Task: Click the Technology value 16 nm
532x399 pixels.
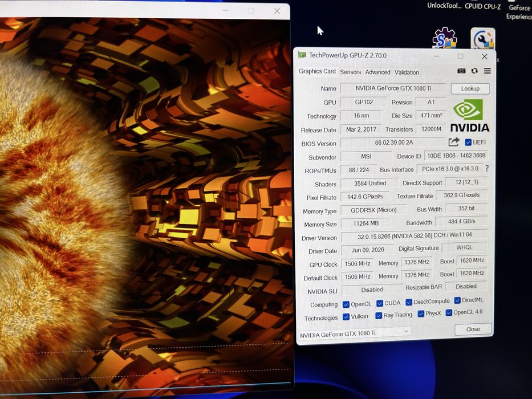Action: click(x=361, y=115)
